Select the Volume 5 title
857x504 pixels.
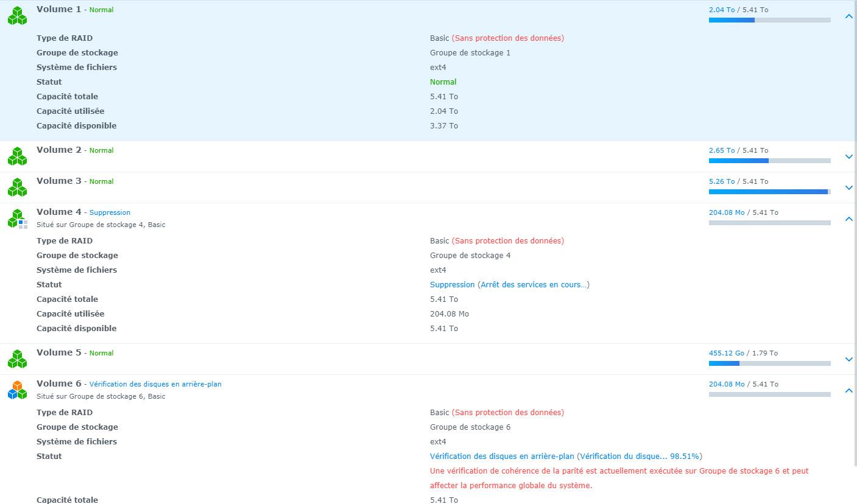[58, 352]
